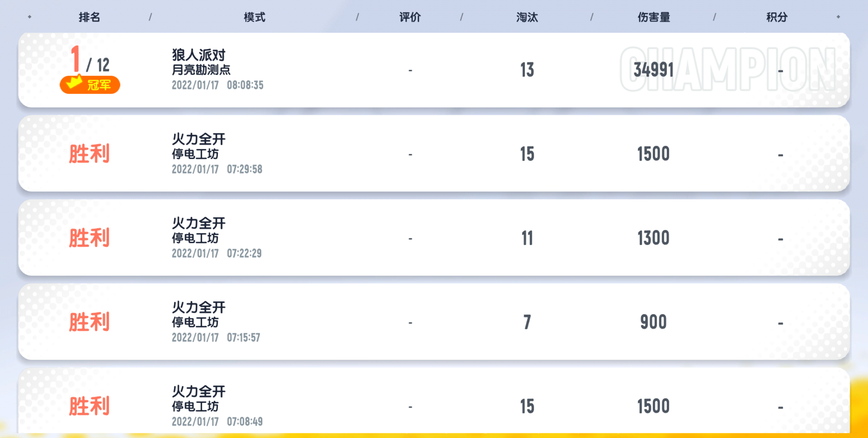This screenshot has width=868, height=438.
Task: Click the 900 damage value
Action: pyautogui.click(x=653, y=322)
